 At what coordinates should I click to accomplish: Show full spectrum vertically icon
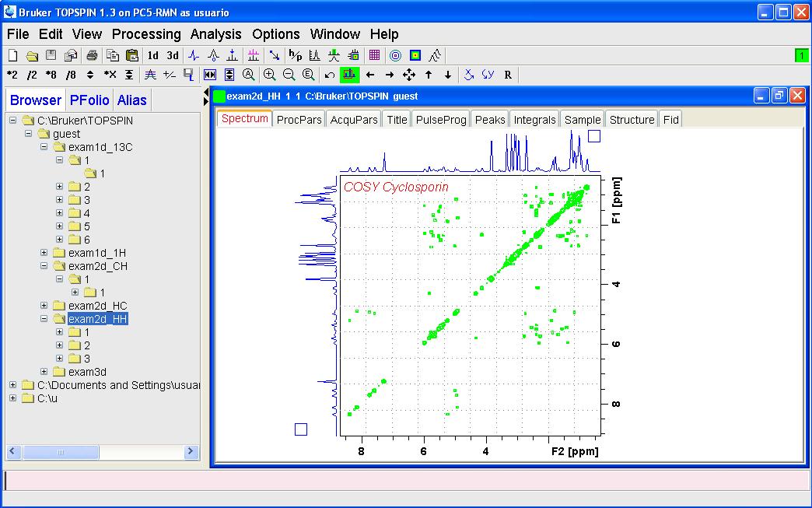[229, 75]
